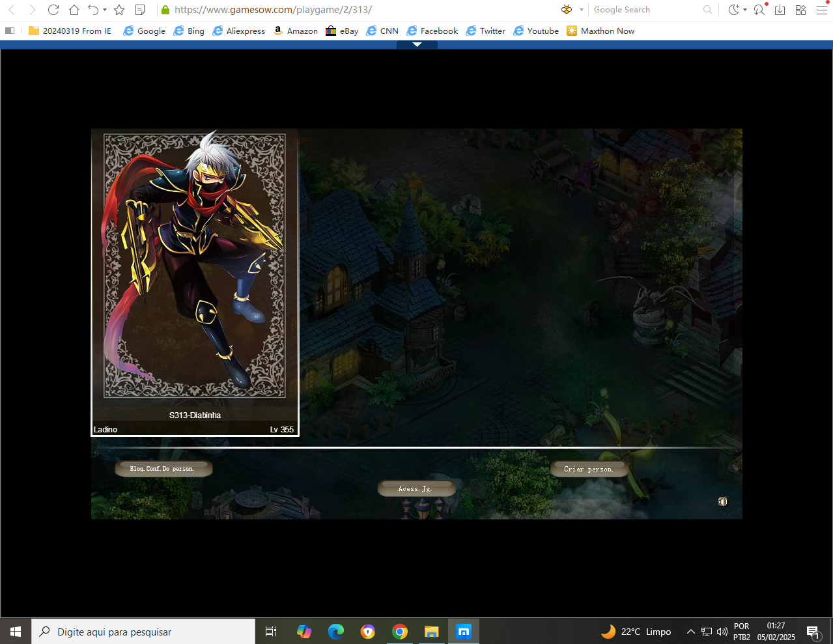
Task: Expand the blue bar down-arrow handle
Action: coord(417,45)
